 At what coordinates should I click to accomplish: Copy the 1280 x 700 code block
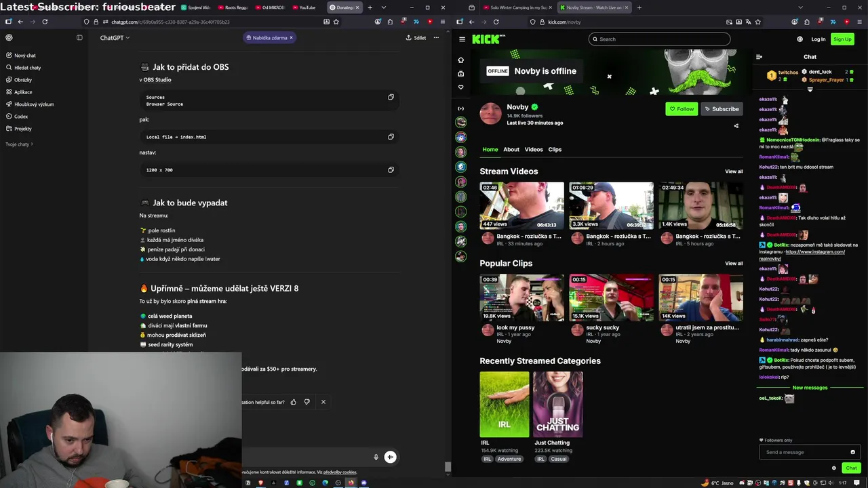(391, 170)
